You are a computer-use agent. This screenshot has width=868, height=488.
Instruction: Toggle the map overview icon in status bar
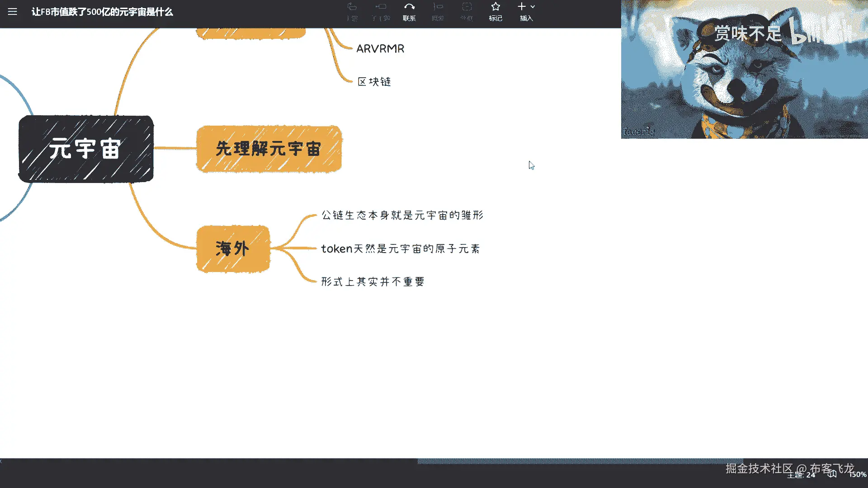(x=832, y=474)
